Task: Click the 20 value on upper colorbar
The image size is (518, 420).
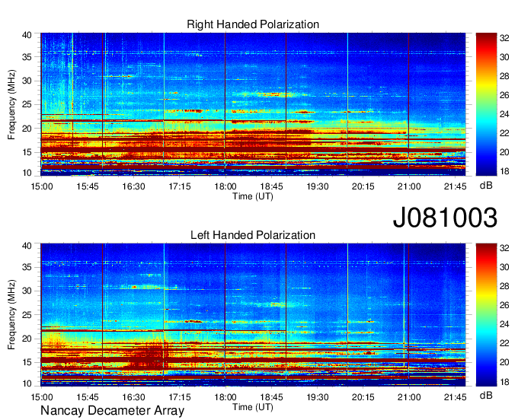Action: [504, 152]
